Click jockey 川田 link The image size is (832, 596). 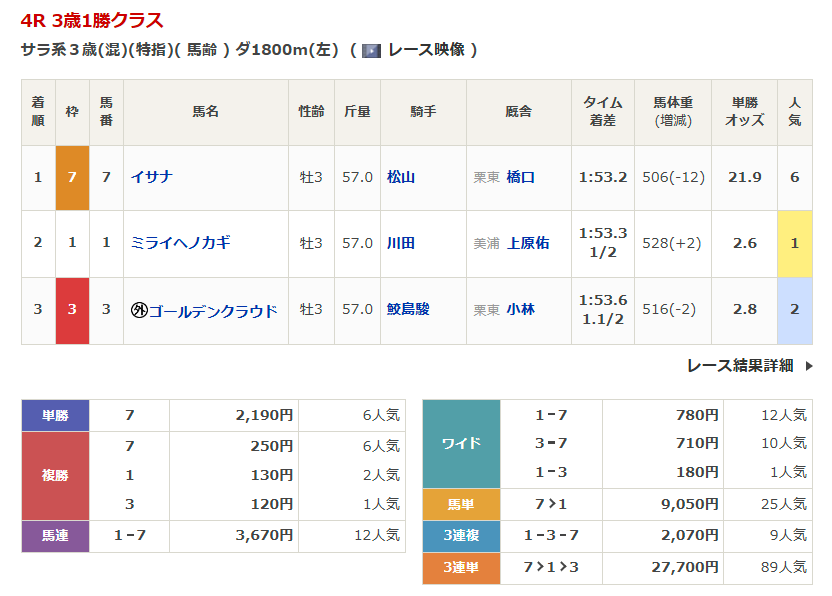tap(401, 243)
